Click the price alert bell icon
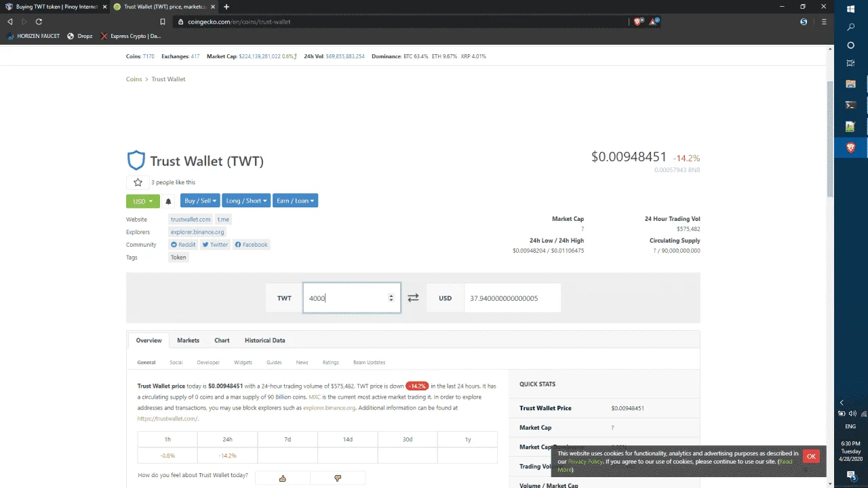 click(x=169, y=201)
